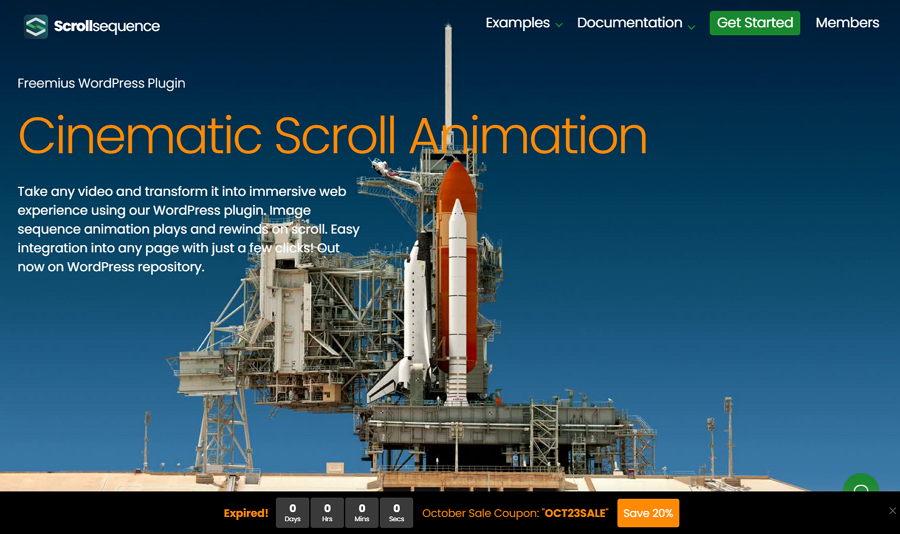Expand the Documentation dropdown chevron

[691, 26]
